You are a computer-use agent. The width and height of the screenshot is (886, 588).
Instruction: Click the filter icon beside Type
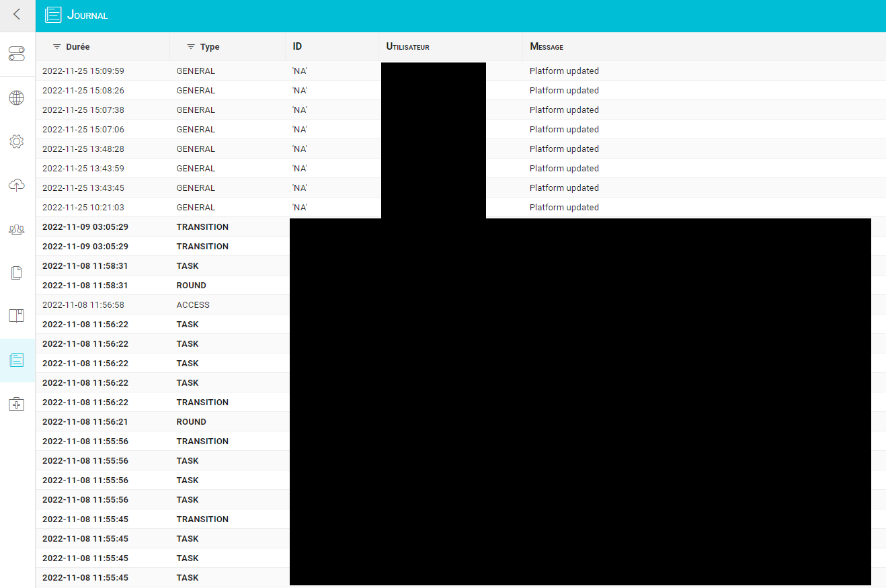click(191, 47)
